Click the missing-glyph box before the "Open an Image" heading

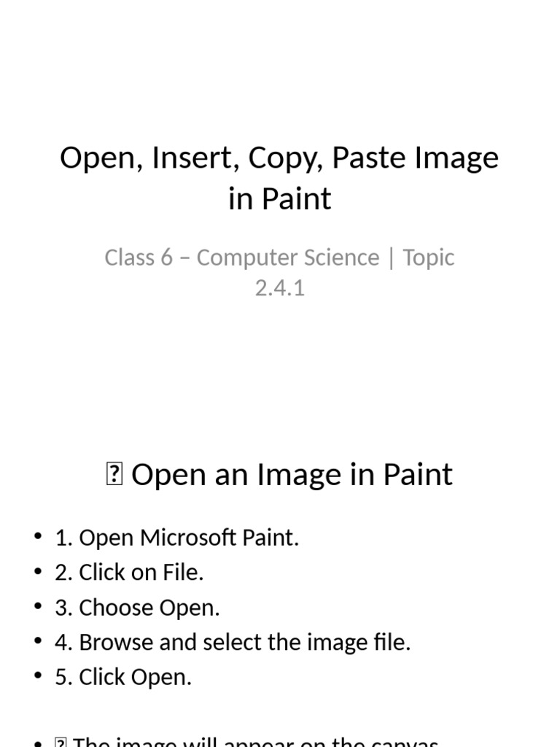(114, 476)
